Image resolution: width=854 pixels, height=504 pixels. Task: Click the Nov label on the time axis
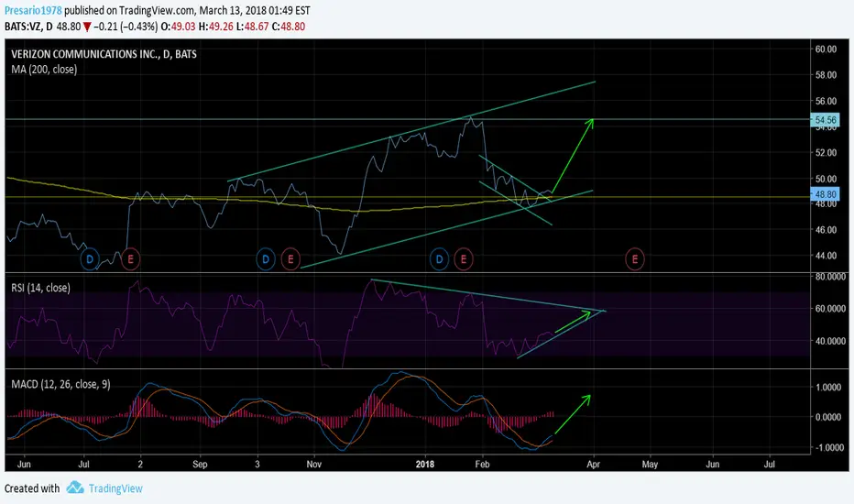313,465
